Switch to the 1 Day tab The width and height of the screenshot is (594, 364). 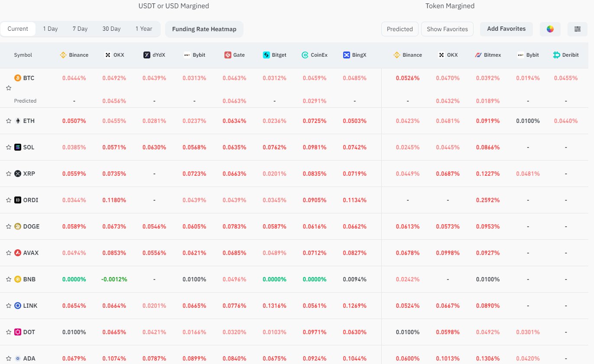(50, 29)
